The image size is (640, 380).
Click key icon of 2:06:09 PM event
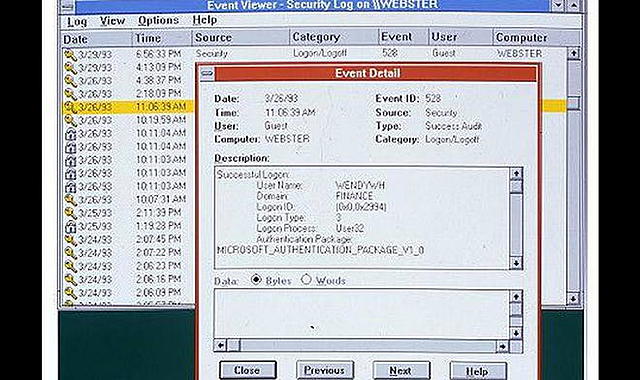70,293
